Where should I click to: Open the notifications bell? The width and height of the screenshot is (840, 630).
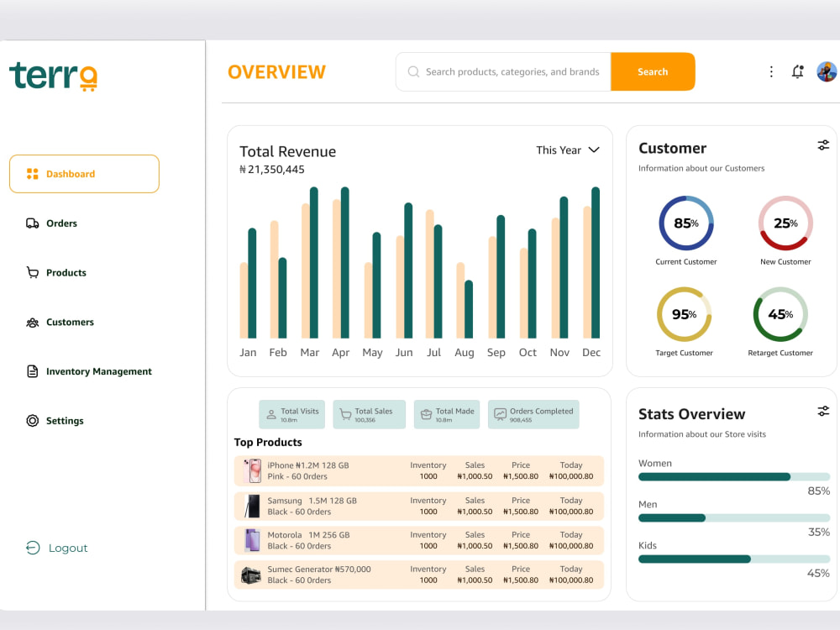[798, 71]
